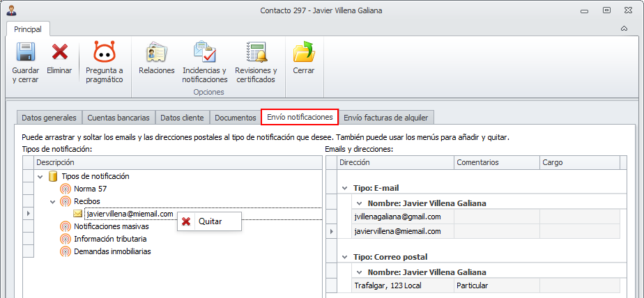Click the Trafalgar, 123 Local address cell
Image resolution: width=644 pixels, height=298 pixels.
click(x=403, y=285)
